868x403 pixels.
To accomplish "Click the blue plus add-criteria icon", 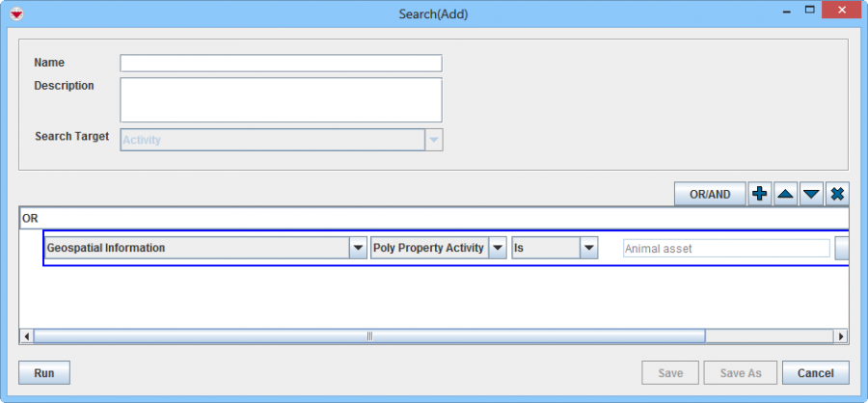I will click(760, 194).
